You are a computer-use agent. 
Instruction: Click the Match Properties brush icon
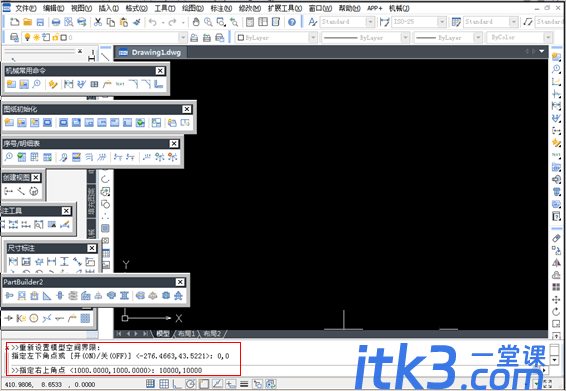tap(137, 22)
